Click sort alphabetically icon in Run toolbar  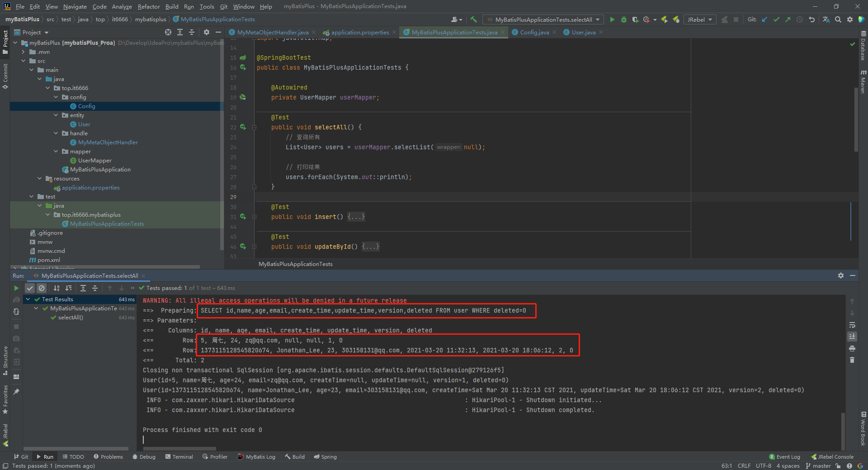[57, 288]
